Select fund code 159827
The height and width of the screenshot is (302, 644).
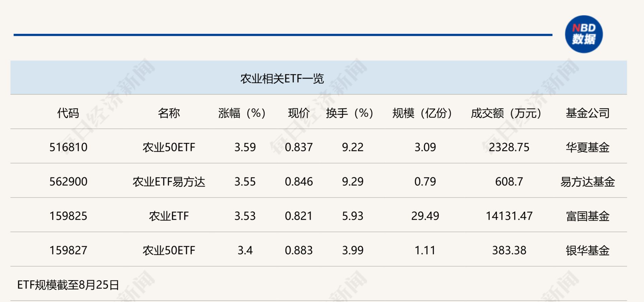click(68, 250)
